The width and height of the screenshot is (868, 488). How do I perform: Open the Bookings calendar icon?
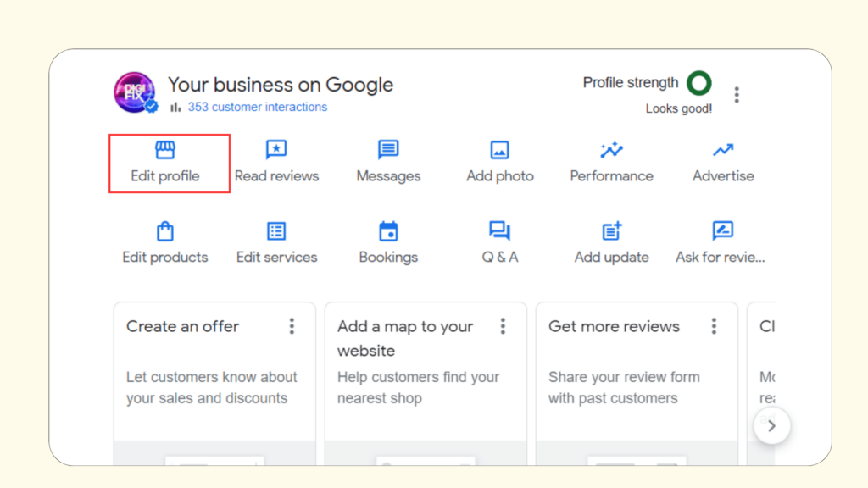(388, 230)
